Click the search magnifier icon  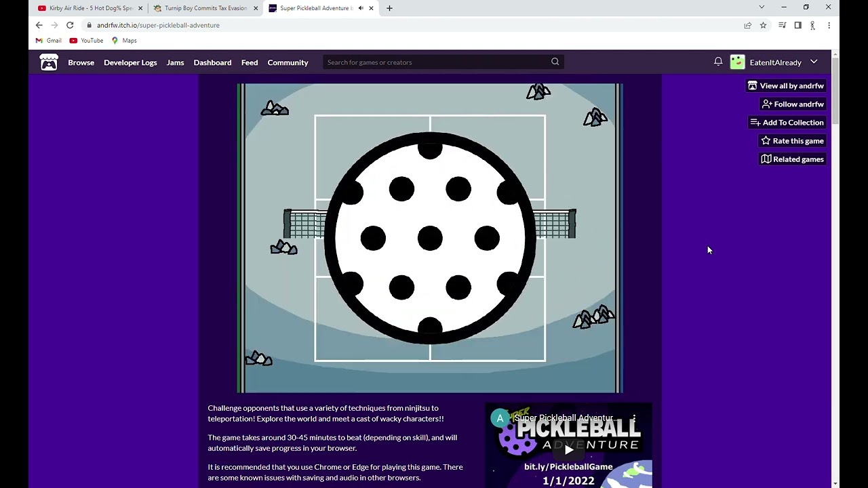(555, 62)
